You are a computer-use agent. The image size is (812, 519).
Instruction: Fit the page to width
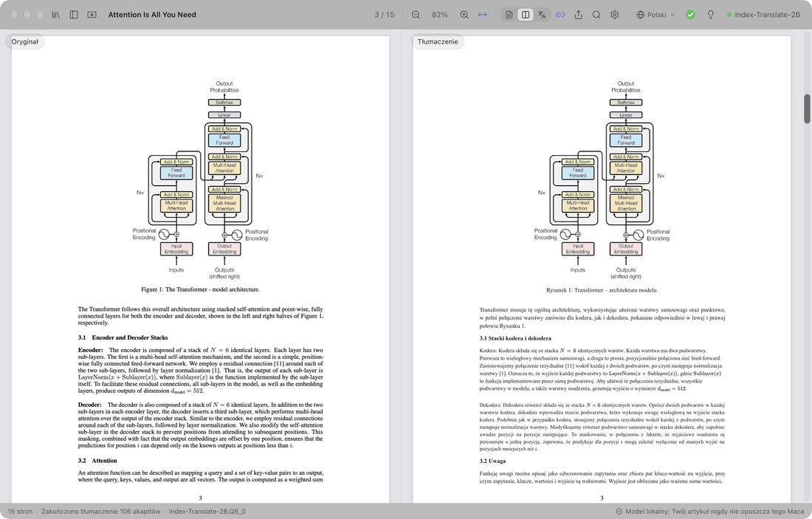[482, 15]
